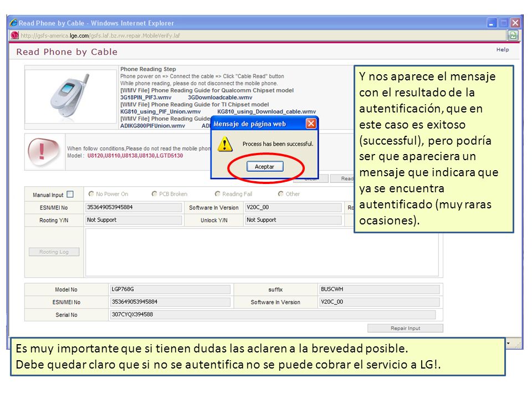Open KG810_using_Download_cable.wmv file
Screen dimensions: 532x399
click(267, 111)
